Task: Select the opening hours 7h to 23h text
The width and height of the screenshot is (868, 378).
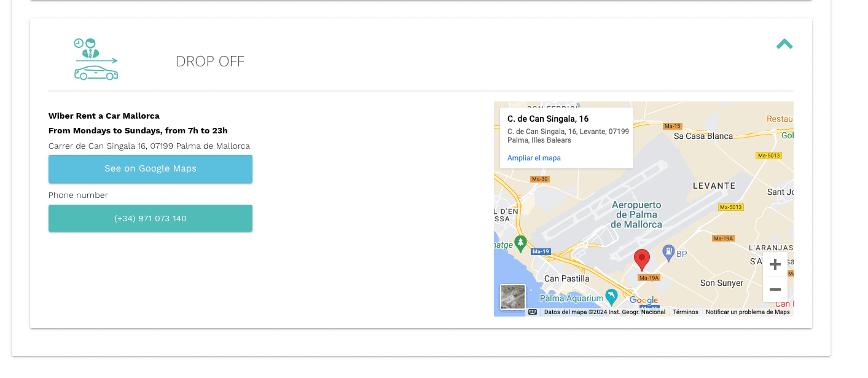Action: (x=138, y=130)
